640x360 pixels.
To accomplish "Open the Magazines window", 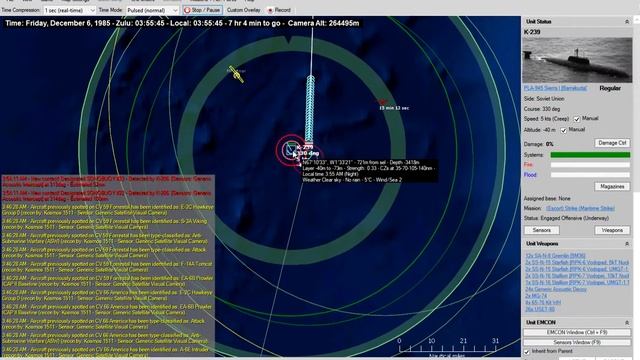I will pyautogui.click(x=612, y=187).
